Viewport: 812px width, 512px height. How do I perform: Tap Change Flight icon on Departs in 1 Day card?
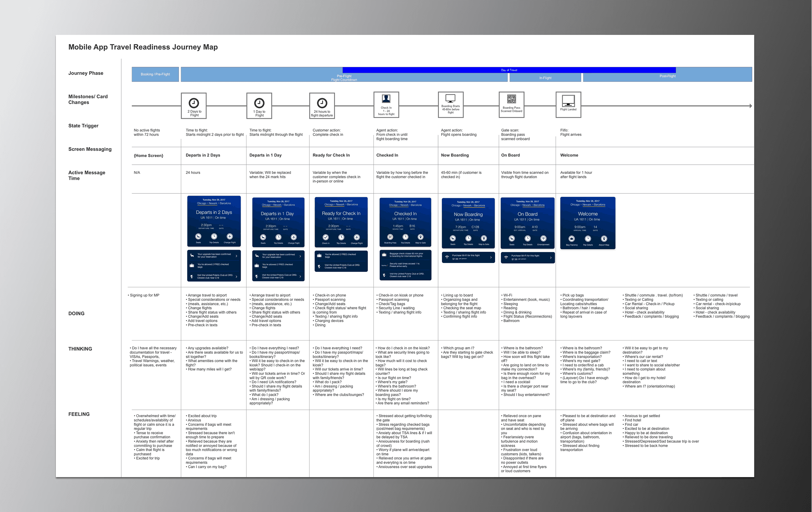coord(294,238)
